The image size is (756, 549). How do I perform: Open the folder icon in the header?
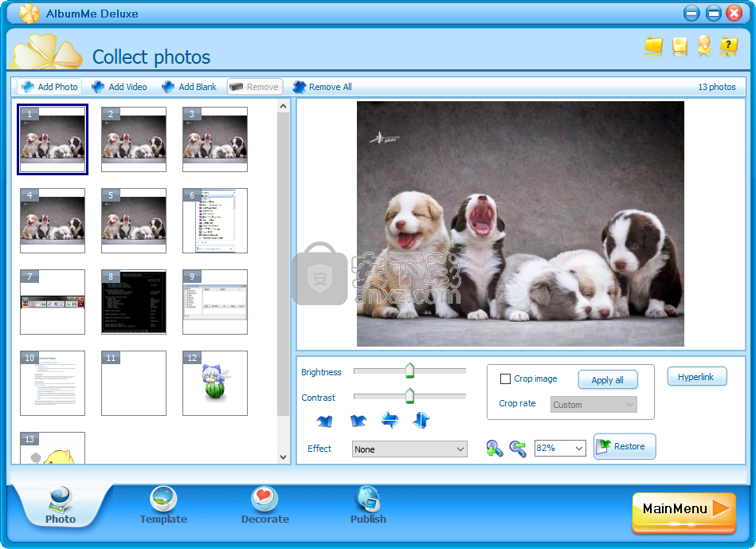(x=653, y=46)
